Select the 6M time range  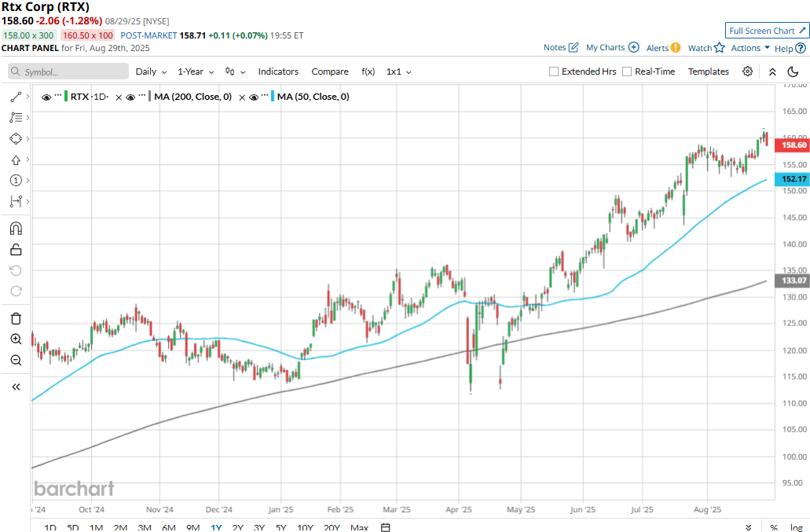tap(169, 527)
